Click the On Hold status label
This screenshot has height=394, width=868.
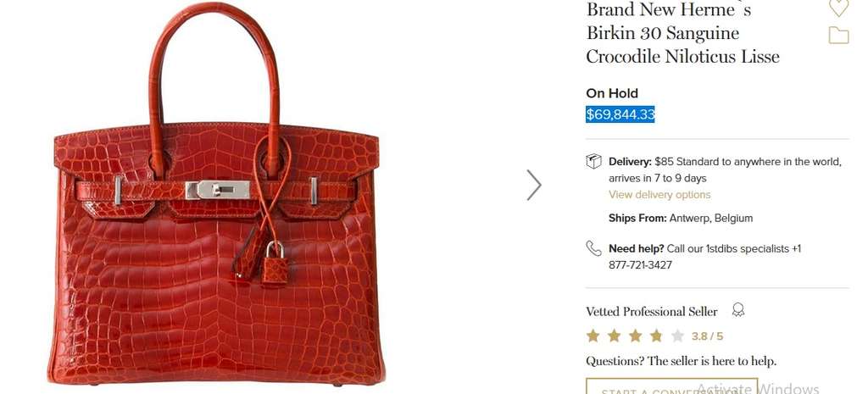coord(612,93)
